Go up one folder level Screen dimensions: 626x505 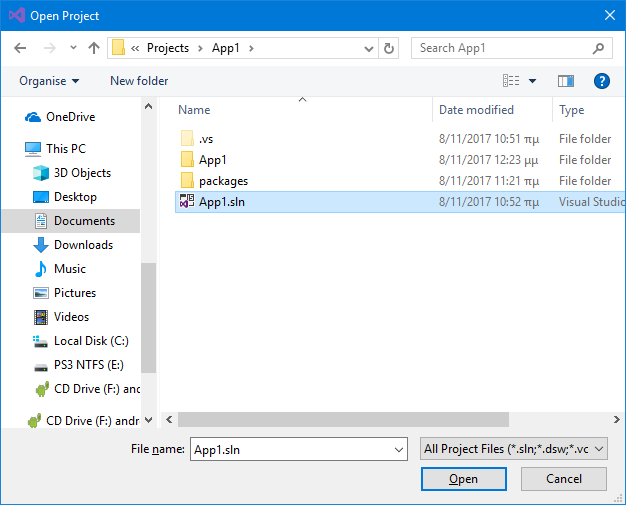94,48
